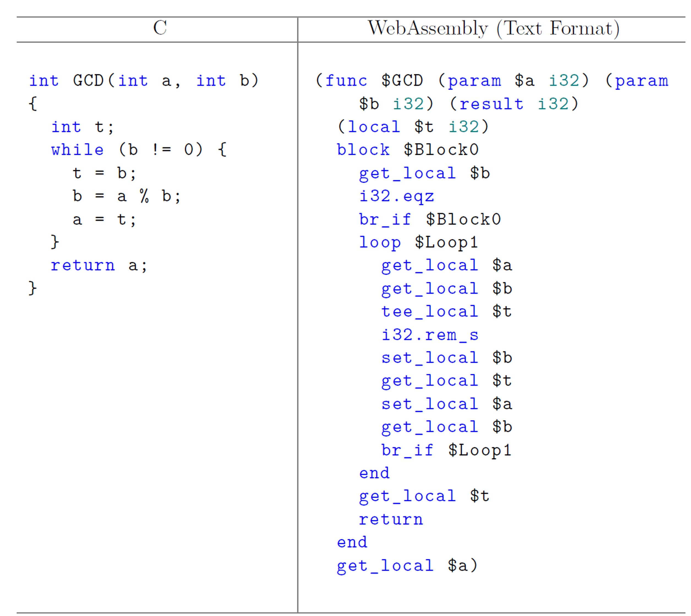Click the 'get_local $a' line inside the loop

(447, 266)
